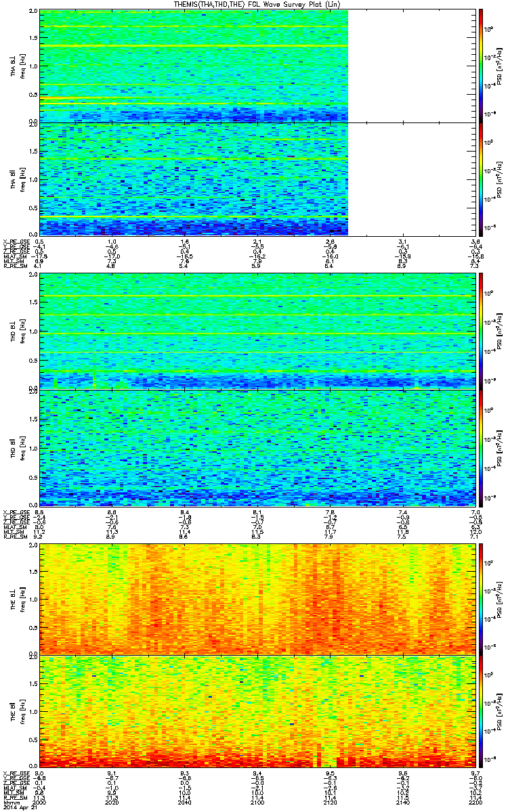Image resolution: width=508 pixels, height=812 pixels.
Task: Click the 'THA B⊥ freq [Hz]' axis label
Action: tap(17, 66)
